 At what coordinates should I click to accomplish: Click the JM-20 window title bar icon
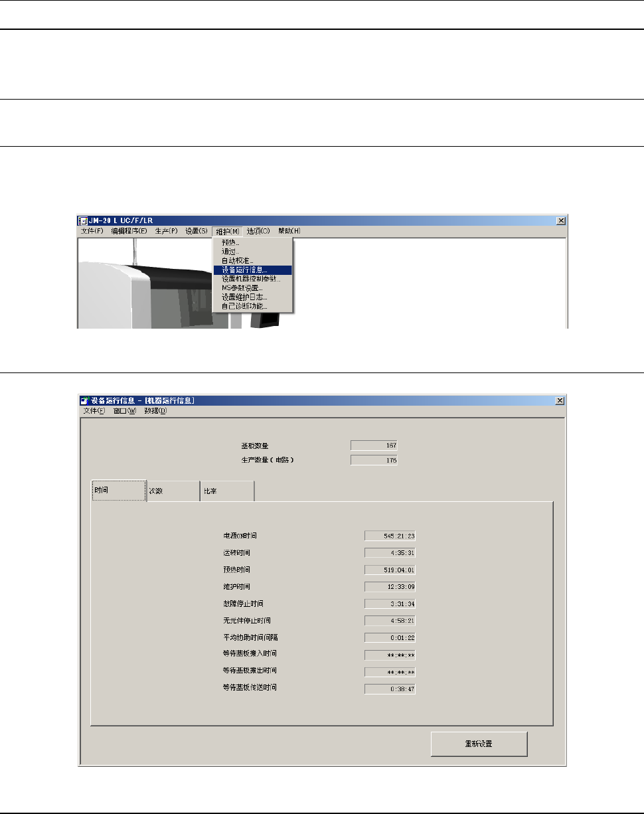84,220
